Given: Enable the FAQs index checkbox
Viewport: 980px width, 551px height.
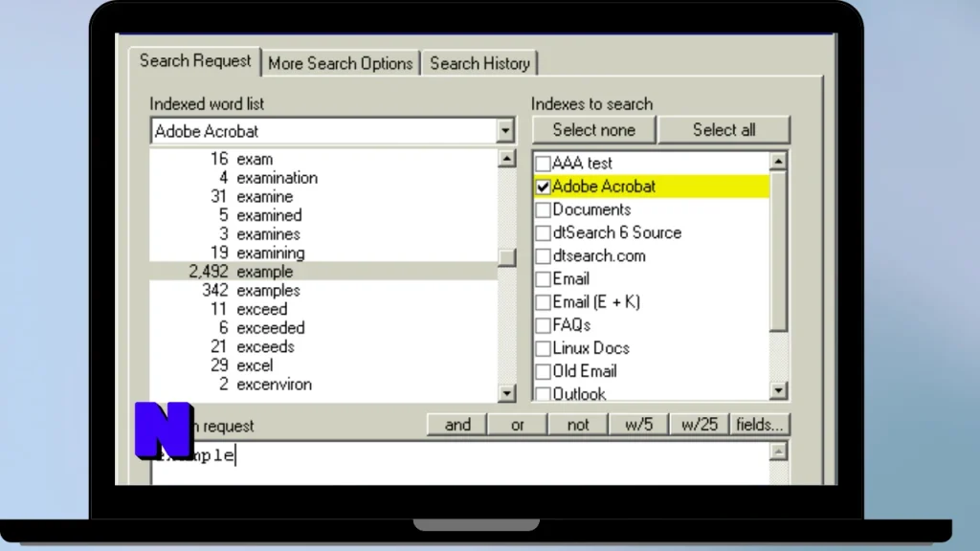Looking at the screenshot, I should [543, 325].
